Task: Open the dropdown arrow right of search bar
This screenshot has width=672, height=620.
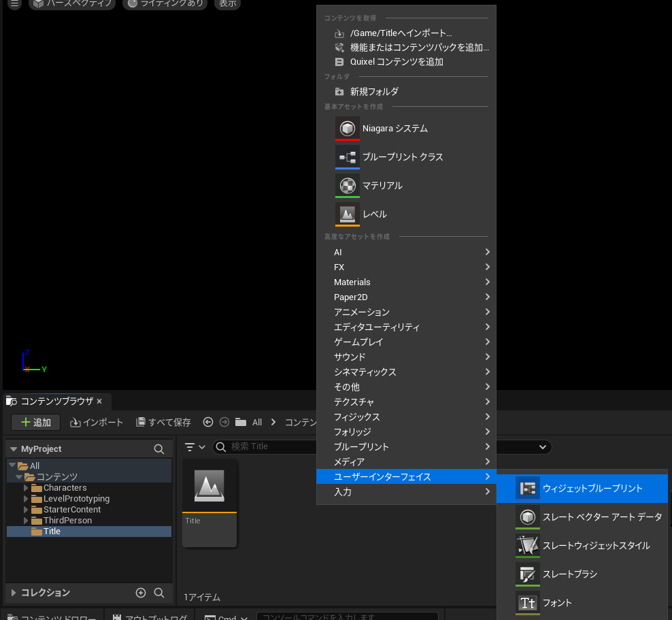Action: click(x=543, y=446)
